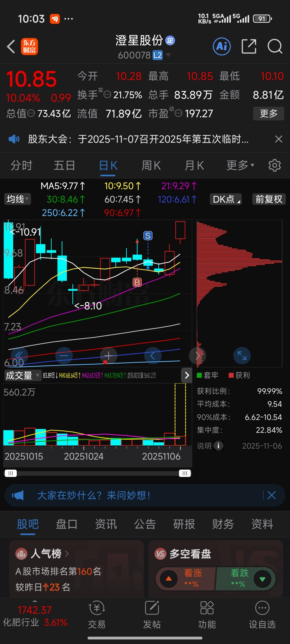Viewport: 290px width, 644px height.
Task: Tap the share export icon
Action: [249, 46]
